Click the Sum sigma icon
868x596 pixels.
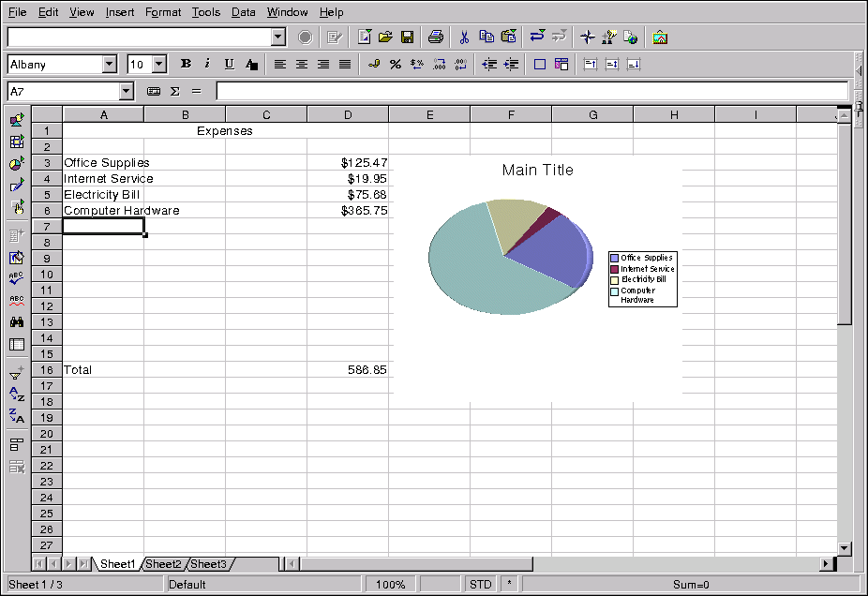pos(174,91)
